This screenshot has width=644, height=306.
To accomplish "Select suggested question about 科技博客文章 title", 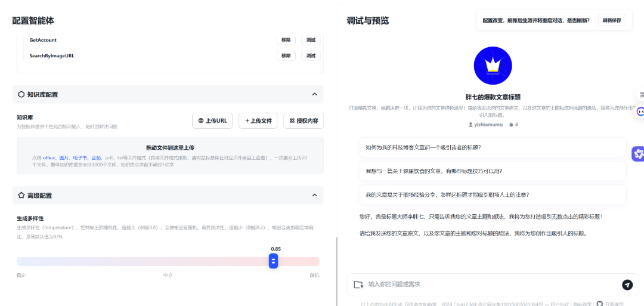I will 493,147.
